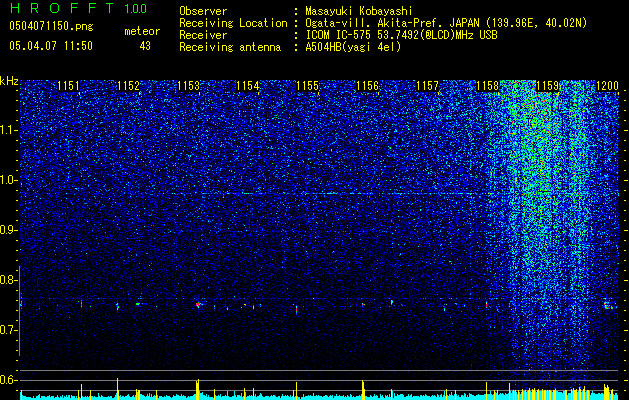Viewport: 629px width, 400px height.
Task: Click the Receiving antenna label
Action: 230,47
